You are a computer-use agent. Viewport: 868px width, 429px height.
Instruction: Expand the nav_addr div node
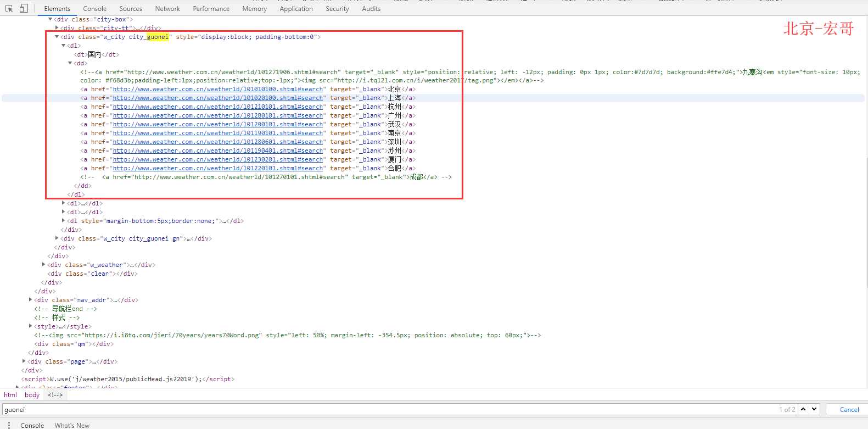[30, 300]
